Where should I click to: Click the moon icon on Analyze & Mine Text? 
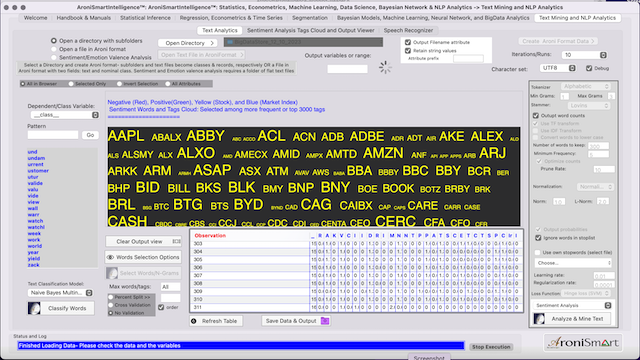tap(539, 319)
